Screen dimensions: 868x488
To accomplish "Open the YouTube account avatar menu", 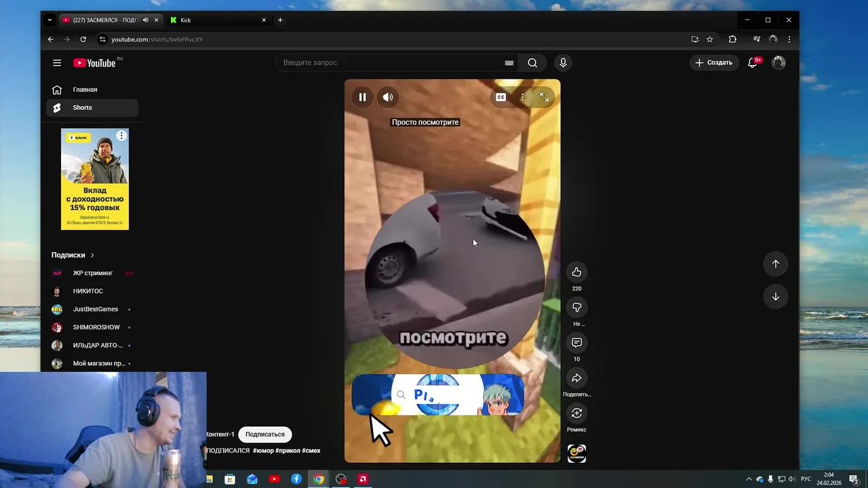I will pyautogui.click(x=778, y=62).
